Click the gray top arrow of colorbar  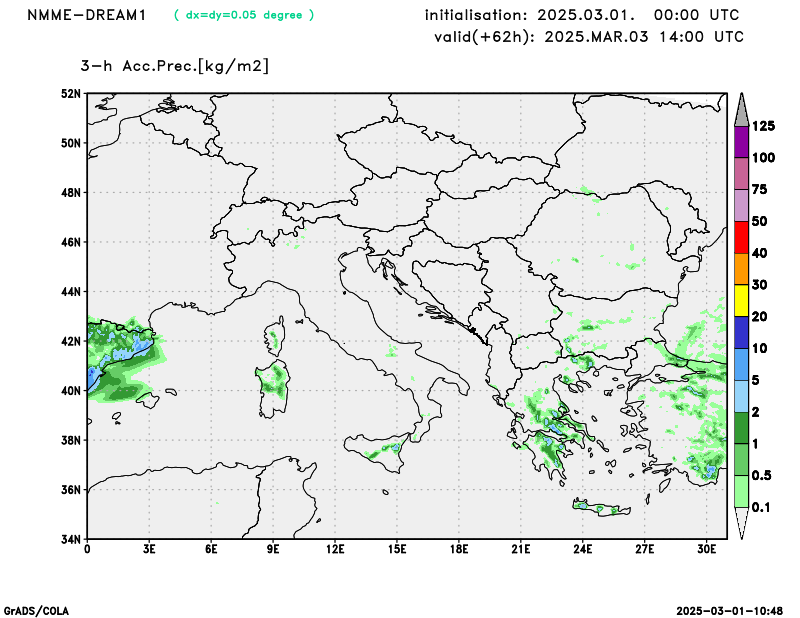(741, 110)
